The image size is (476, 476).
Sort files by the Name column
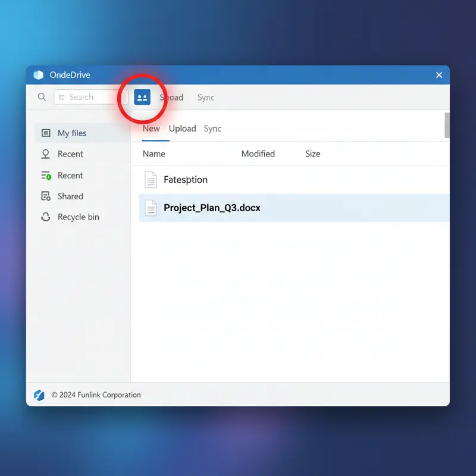coord(154,154)
